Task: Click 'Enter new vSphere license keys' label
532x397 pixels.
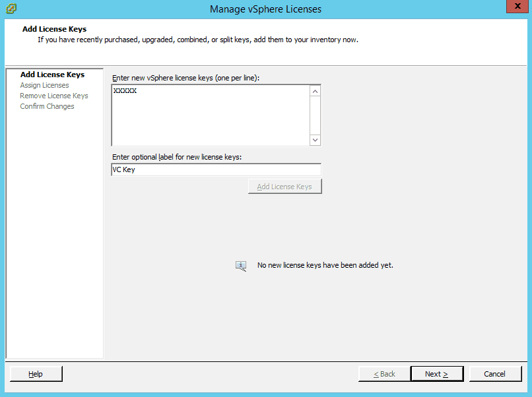Action: pos(185,78)
